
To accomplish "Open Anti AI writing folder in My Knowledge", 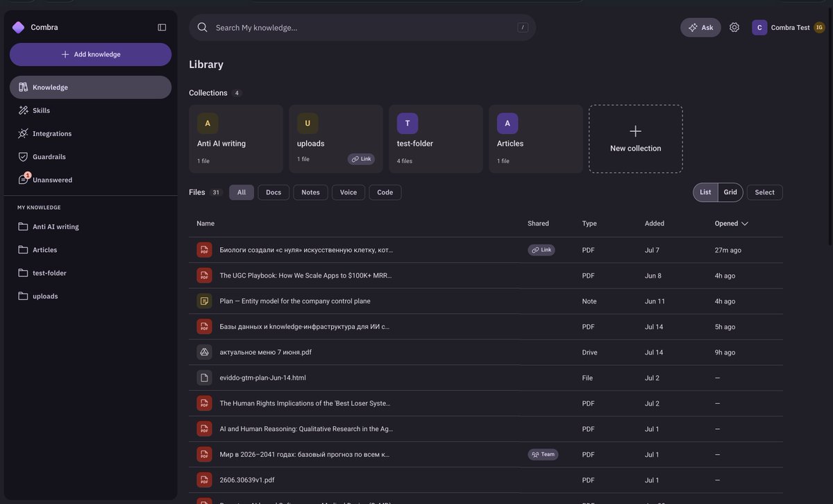I will point(90,226).
